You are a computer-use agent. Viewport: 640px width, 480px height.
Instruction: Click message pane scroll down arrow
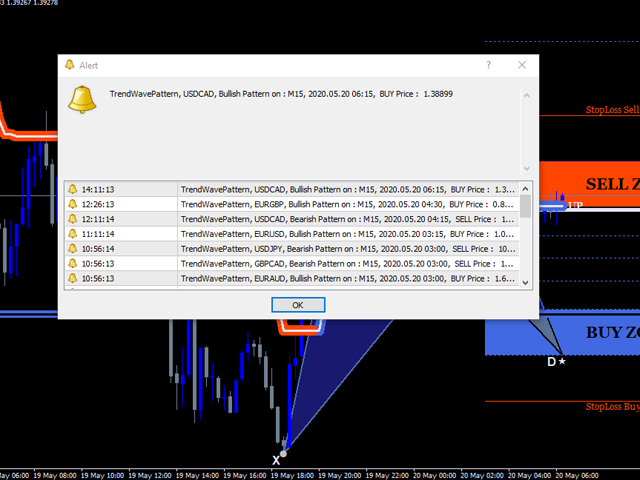pos(527,168)
